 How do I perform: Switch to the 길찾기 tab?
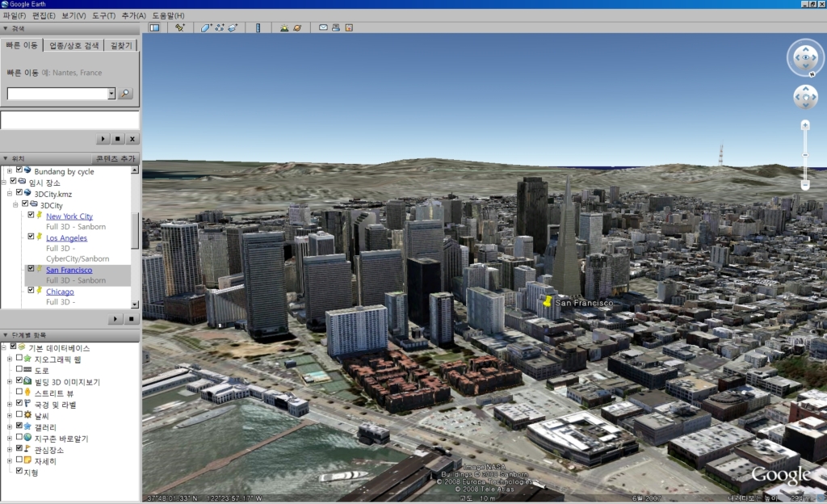click(121, 45)
